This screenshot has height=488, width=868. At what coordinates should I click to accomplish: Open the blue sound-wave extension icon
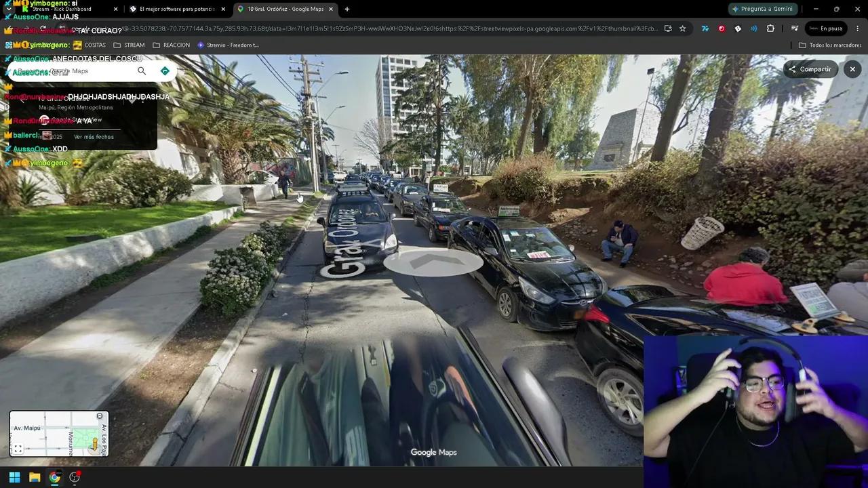click(x=754, y=28)
